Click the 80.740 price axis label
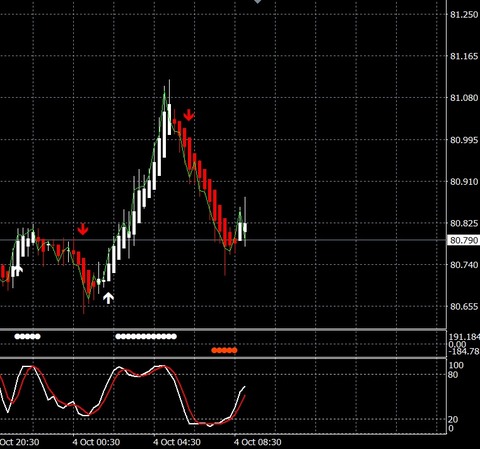The height and width of the screenshot is (449, 480). coord(464,265)
